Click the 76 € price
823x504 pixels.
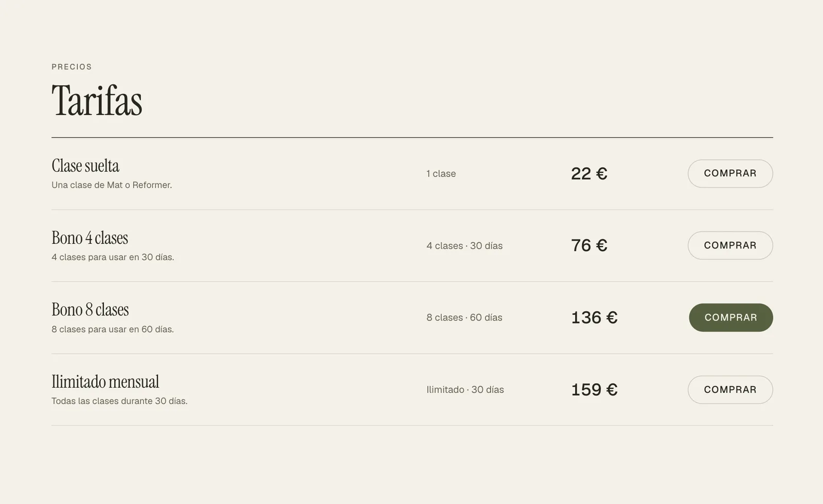point(589,245)
